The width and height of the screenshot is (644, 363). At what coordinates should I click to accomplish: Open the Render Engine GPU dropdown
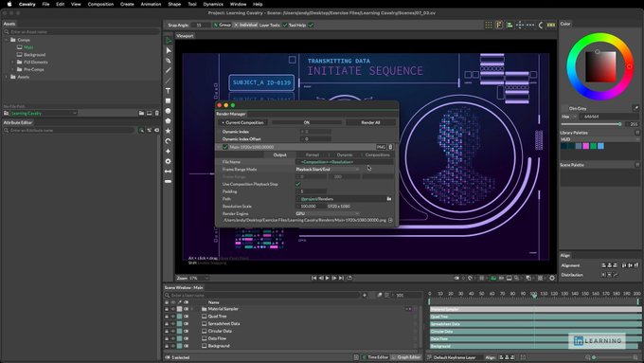[x=328, y=214]
